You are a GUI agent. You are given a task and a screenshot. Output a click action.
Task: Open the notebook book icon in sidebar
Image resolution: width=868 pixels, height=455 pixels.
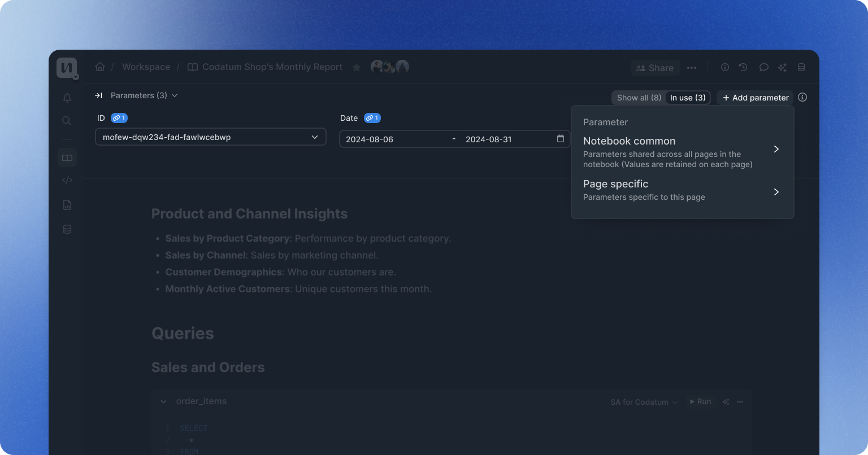pyautogui.click(x=67, y=158)
